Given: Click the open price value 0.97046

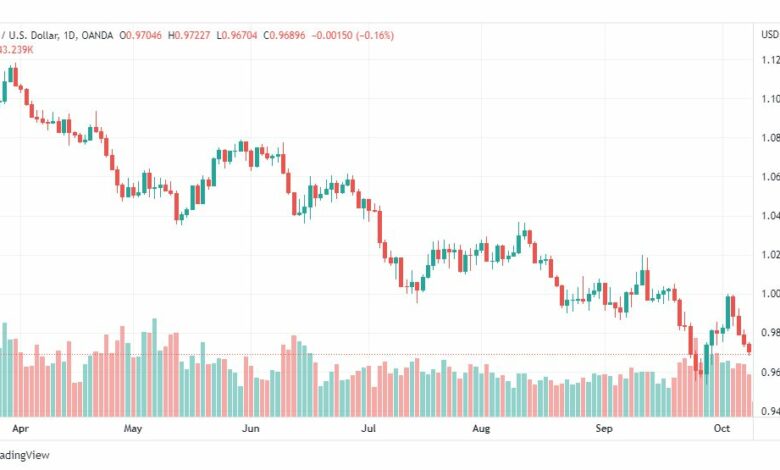Looking at the screenshot, I should (x=144, y=35).
